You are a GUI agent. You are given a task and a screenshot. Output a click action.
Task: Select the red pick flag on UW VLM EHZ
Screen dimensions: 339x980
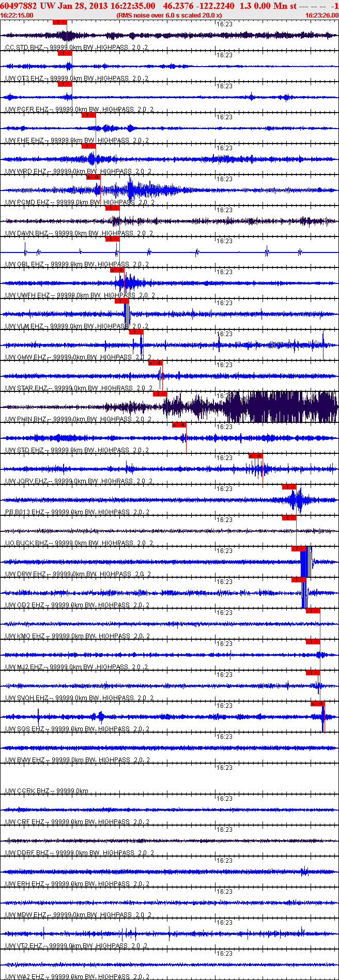click(x=121, y=301)
